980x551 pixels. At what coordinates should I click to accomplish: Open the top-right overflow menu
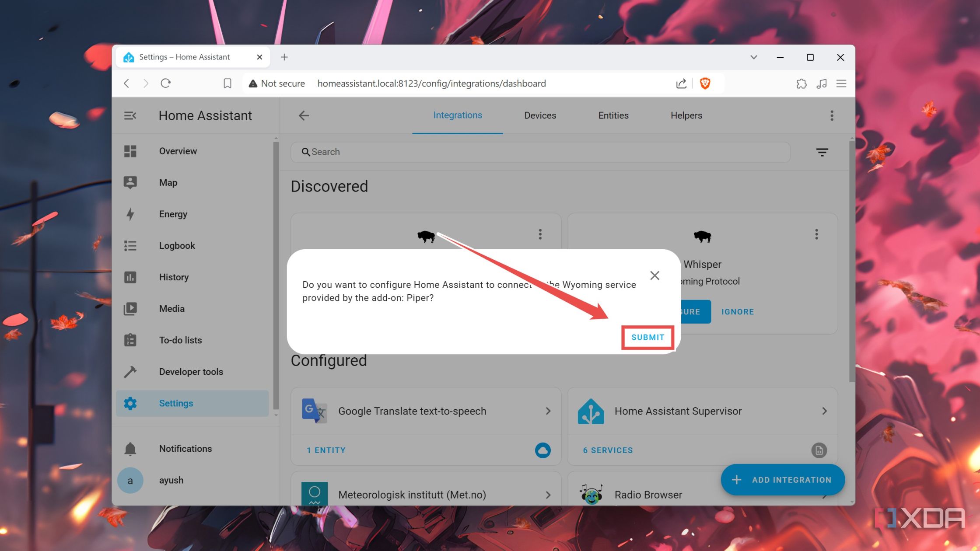pyautogui.click(x=832, y=115)
